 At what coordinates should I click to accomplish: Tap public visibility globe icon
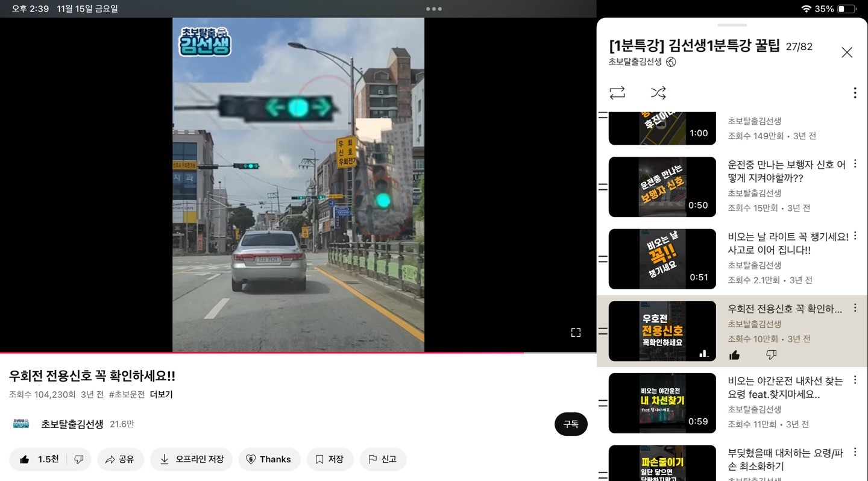671,62
